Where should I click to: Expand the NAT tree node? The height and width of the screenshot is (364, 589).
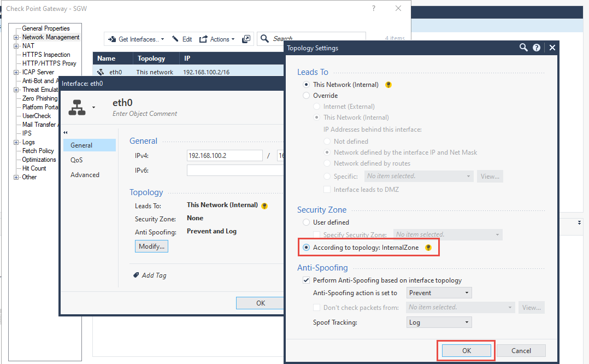[16, 46]
